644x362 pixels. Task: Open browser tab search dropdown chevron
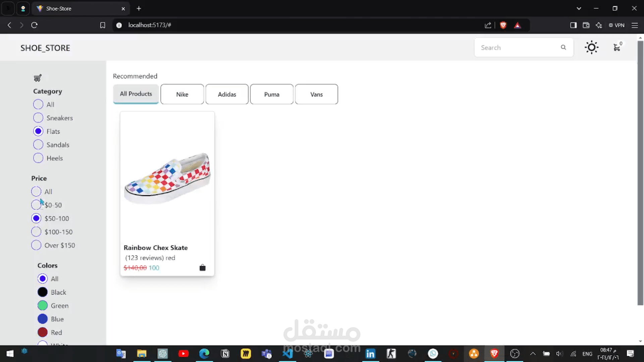579,8
